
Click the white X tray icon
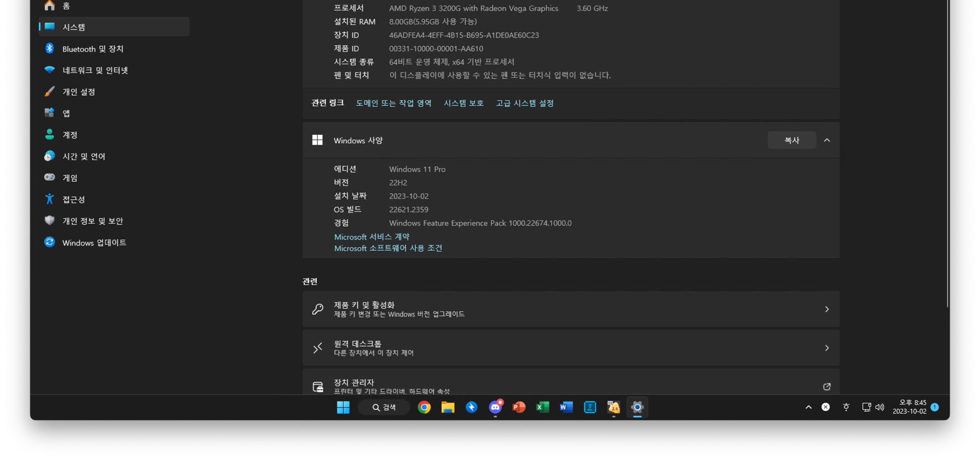825,407
